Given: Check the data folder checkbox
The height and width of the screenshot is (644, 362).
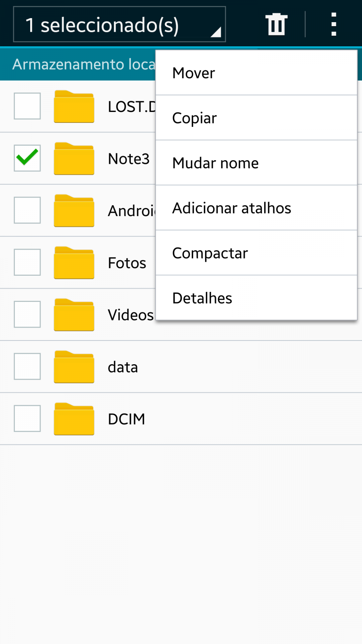Looking at the screenshot, I should click(x=27, y=366).
